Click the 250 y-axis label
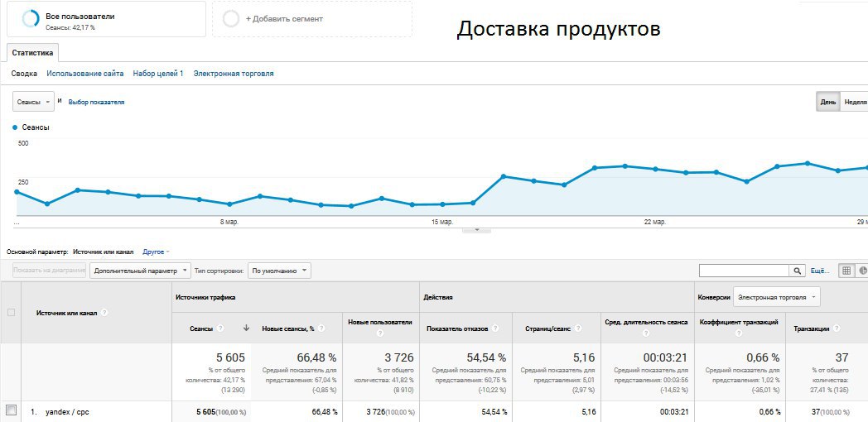868x422 pixels. pyautogui.click(x=23, y=182)
